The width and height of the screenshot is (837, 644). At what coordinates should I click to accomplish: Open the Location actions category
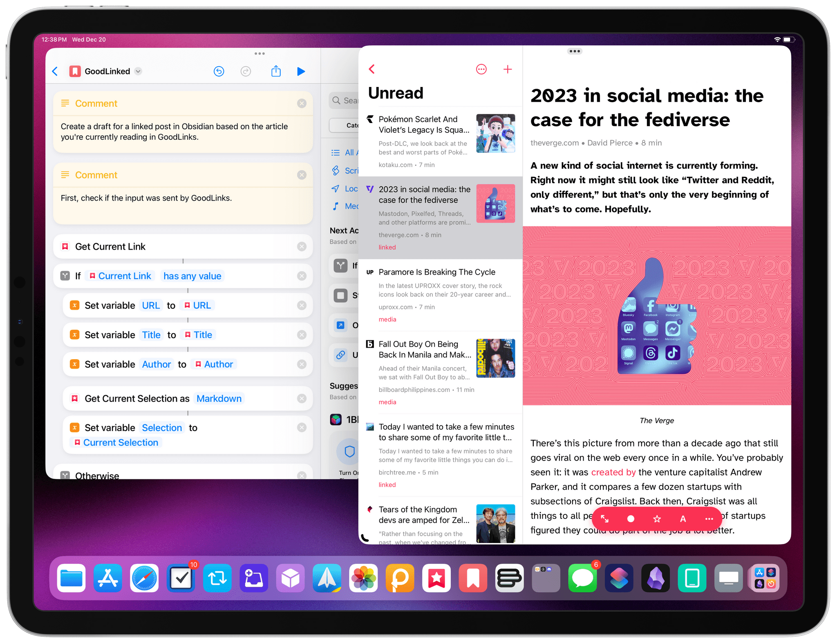click(345, 188)
